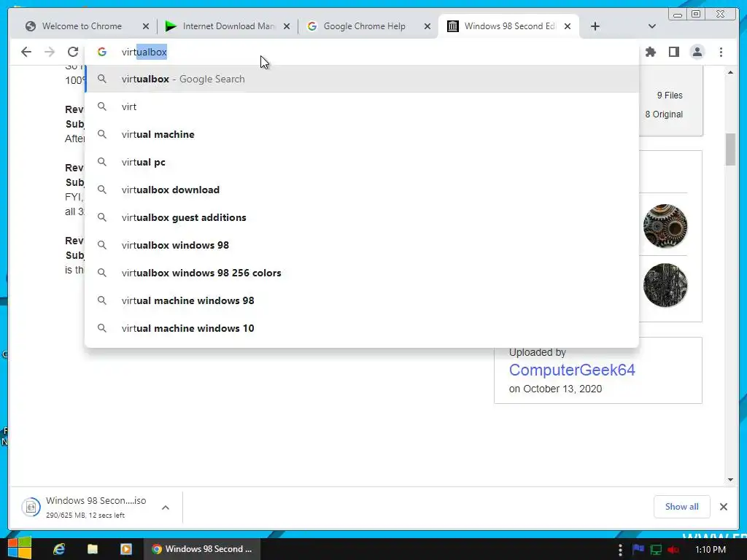Click the forward navigation arrow
Image resolution: width=747 pixels, height=560 pixels.
tap(50, 52)
